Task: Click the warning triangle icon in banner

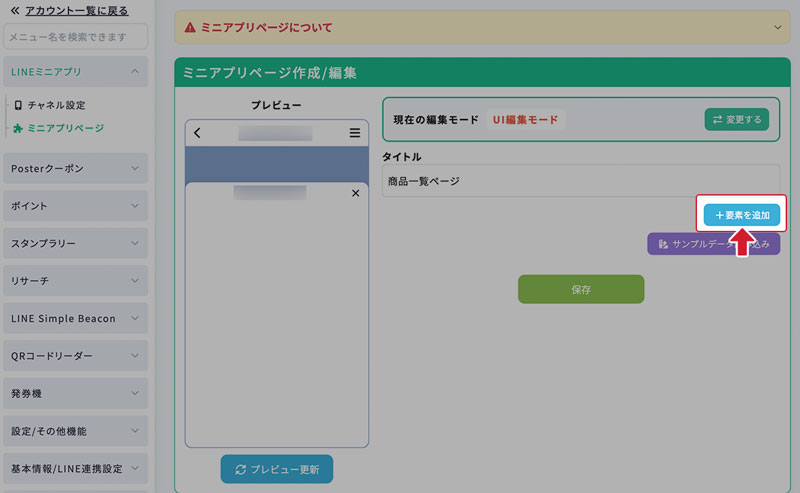Action: [190, 27]
